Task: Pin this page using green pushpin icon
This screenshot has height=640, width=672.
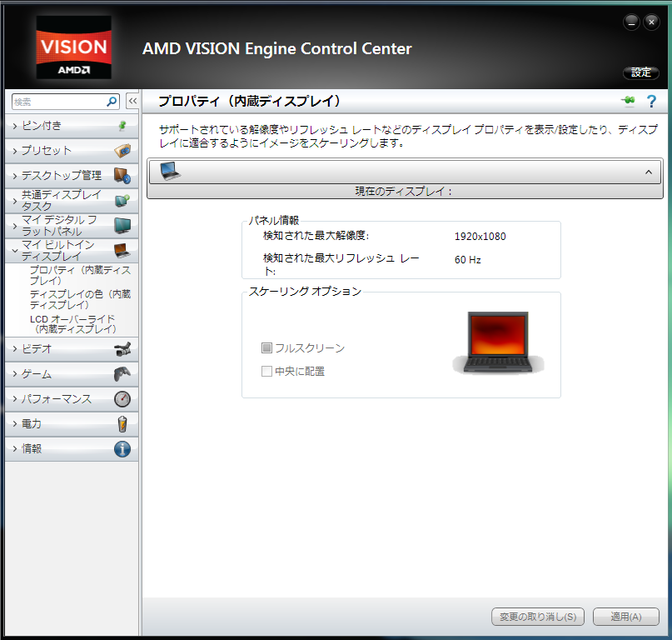Action: click(x=629, y=101)
